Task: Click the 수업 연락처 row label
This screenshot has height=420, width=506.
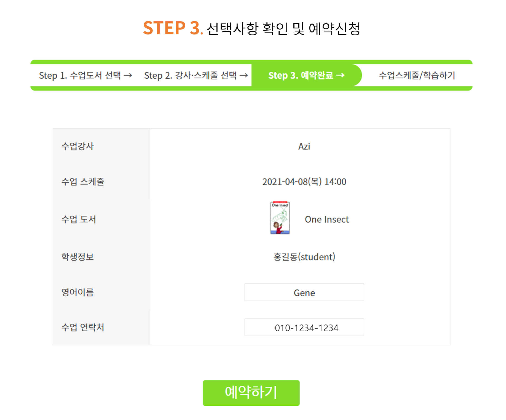Action: tap(83, 327)
